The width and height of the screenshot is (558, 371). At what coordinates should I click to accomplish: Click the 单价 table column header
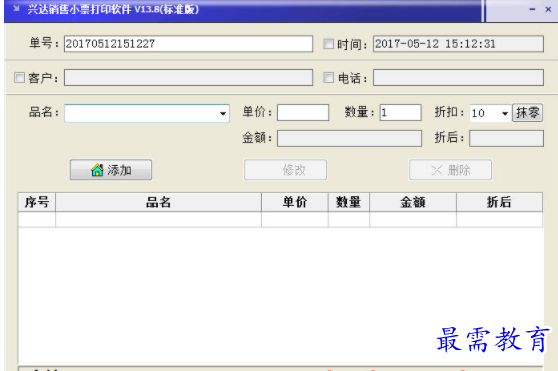(295, 202)
